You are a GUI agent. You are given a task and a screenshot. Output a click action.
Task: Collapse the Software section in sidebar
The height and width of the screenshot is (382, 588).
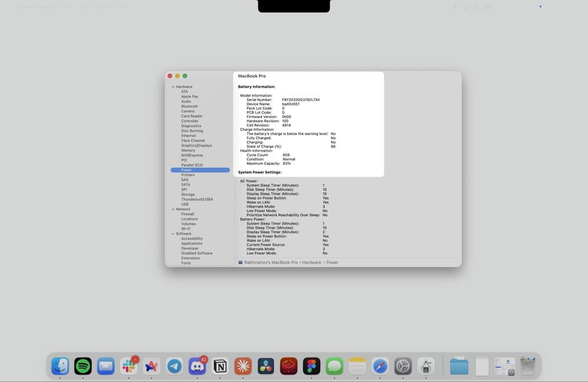point(173,233)
